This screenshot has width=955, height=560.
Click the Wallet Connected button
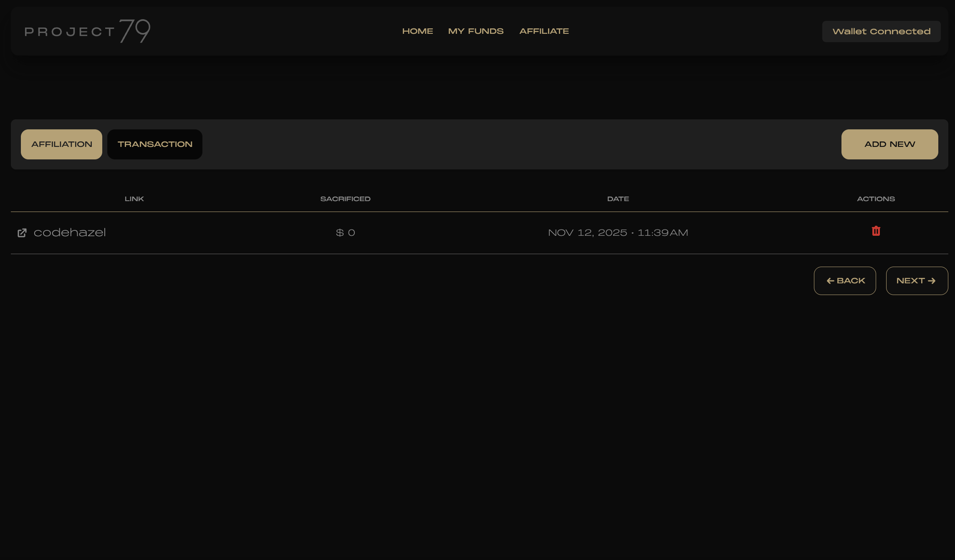881,31
